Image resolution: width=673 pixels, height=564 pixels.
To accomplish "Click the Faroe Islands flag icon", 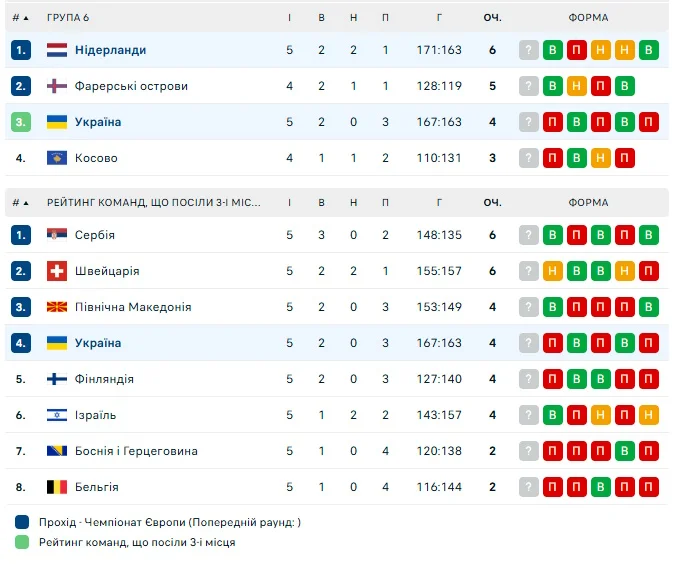I will tap(56, 86).
